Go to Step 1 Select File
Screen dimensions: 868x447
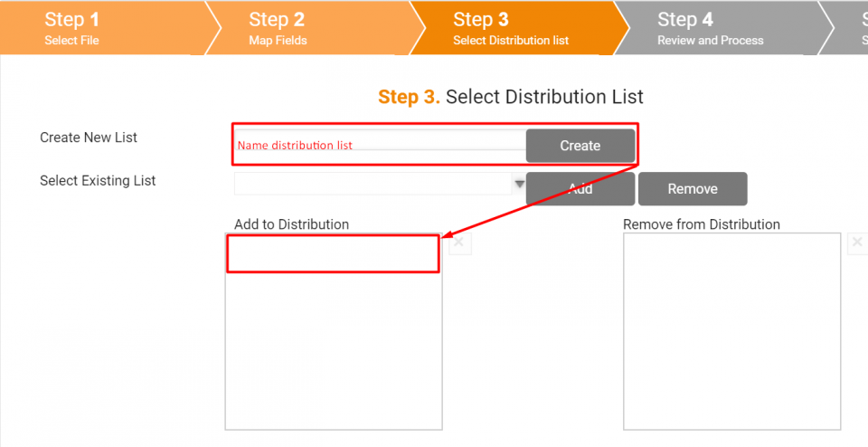pos(103,28)
